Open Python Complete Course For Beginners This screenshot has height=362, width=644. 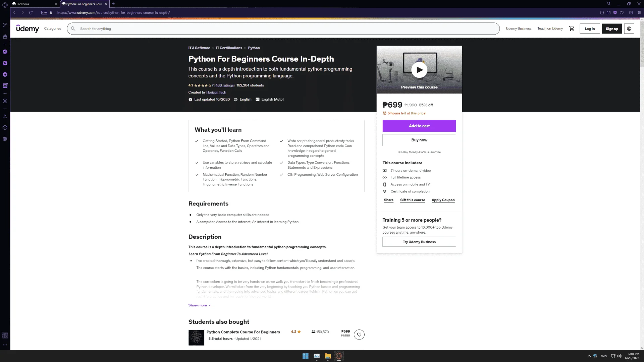[x=243, y=332]
